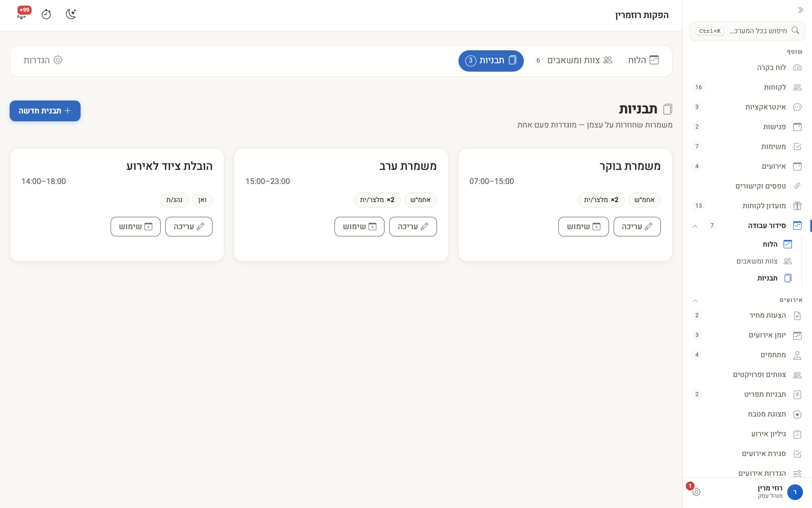Collapse sidebar with double chevron icon
The image size is (812, 508).
click(x=800, y=10)
